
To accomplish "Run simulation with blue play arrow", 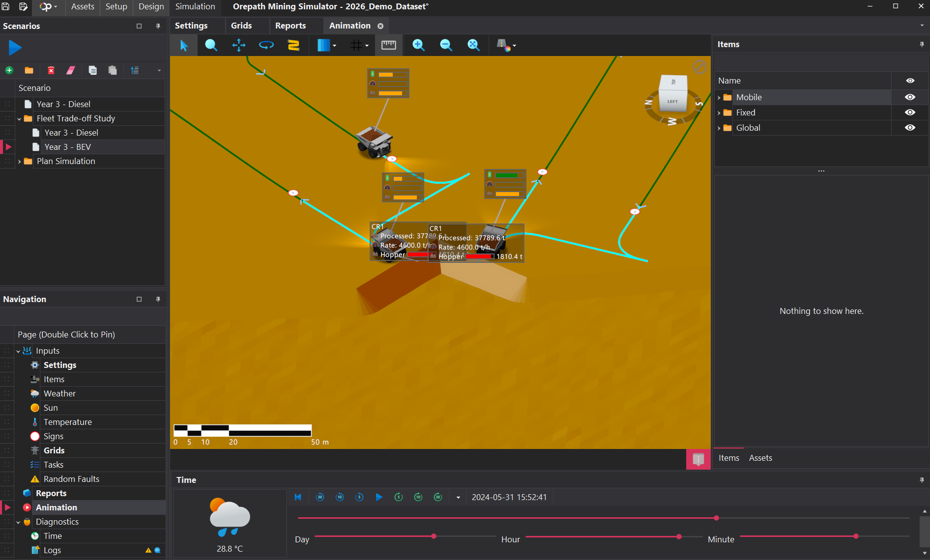I will click(x=15, y=48).
